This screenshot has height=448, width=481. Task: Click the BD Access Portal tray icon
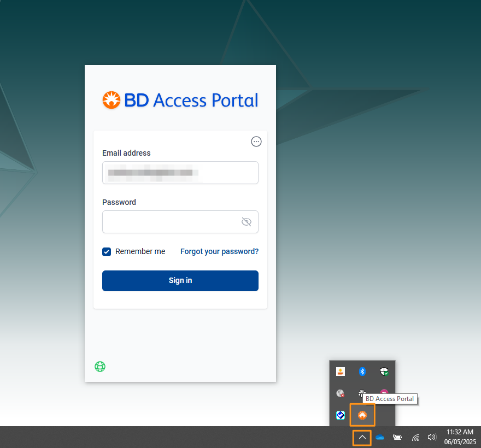click(x=362, y=415)
